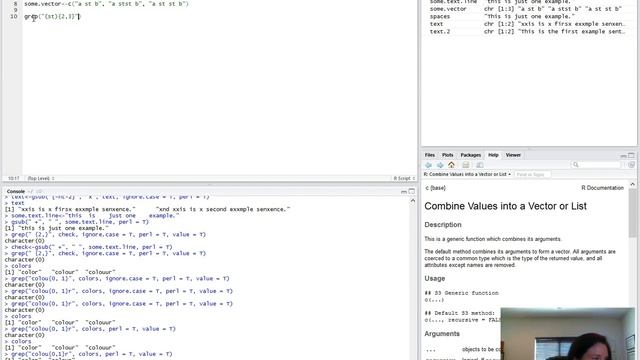Open the Help home page icon
Image resolution: width=640 pixels, height=360 pixels.
click(x=451, y=165)
